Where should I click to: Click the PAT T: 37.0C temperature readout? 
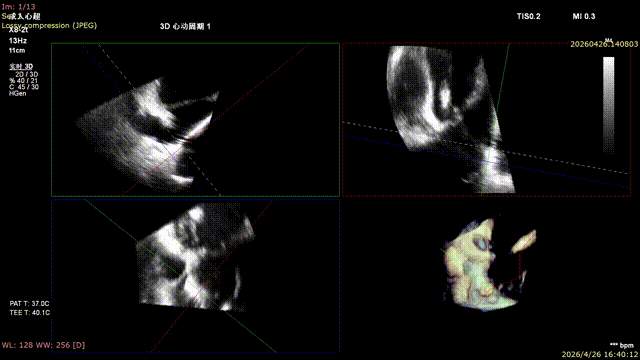point(29,304)
